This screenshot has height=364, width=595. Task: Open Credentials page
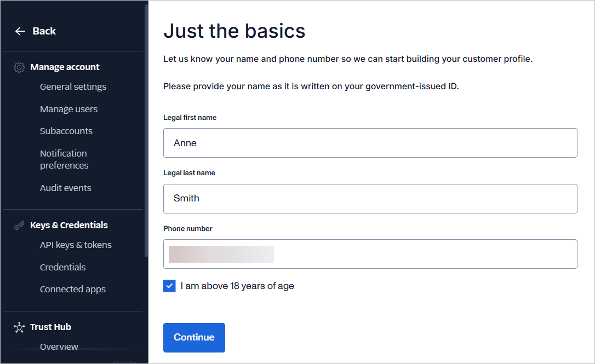coord(63,267)
